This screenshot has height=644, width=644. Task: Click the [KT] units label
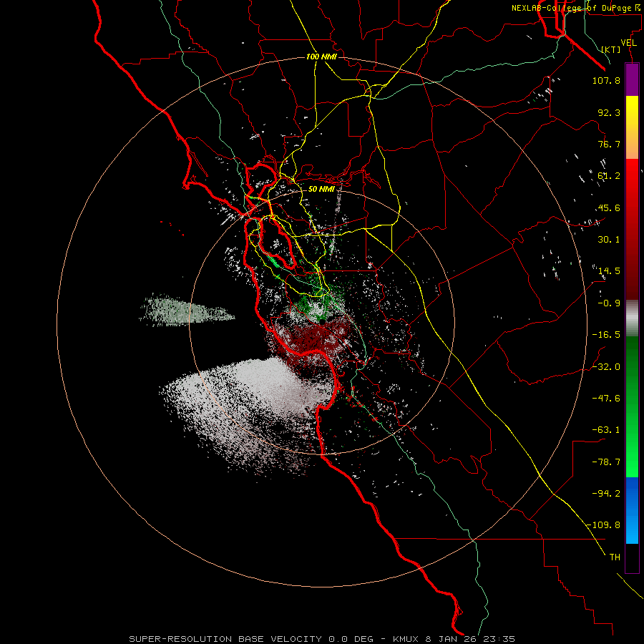610,49
